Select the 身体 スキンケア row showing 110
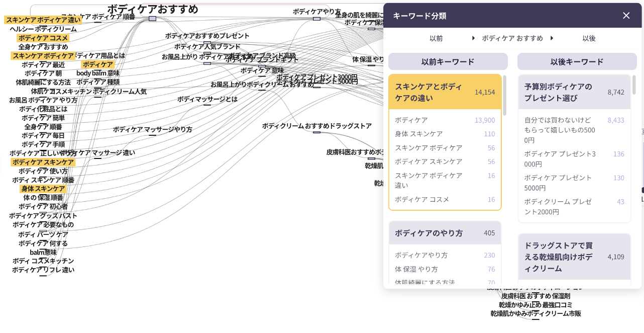Viewport: 644px width, 333px height. tap(445, 134)
